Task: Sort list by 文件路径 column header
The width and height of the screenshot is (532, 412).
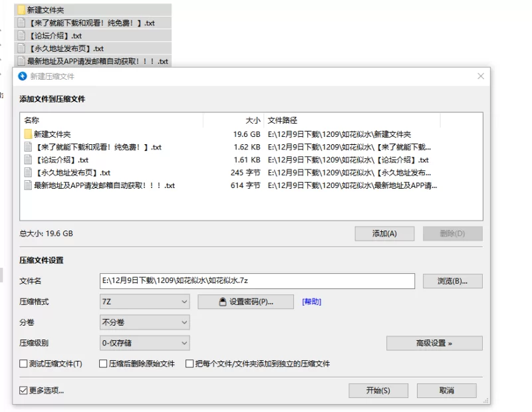Action: click(352, 120)
